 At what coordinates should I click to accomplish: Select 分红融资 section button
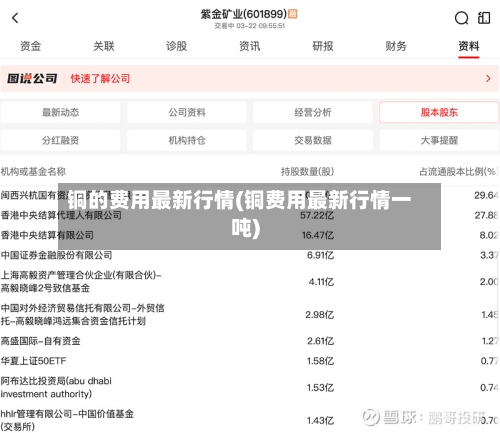click(60, 140)
